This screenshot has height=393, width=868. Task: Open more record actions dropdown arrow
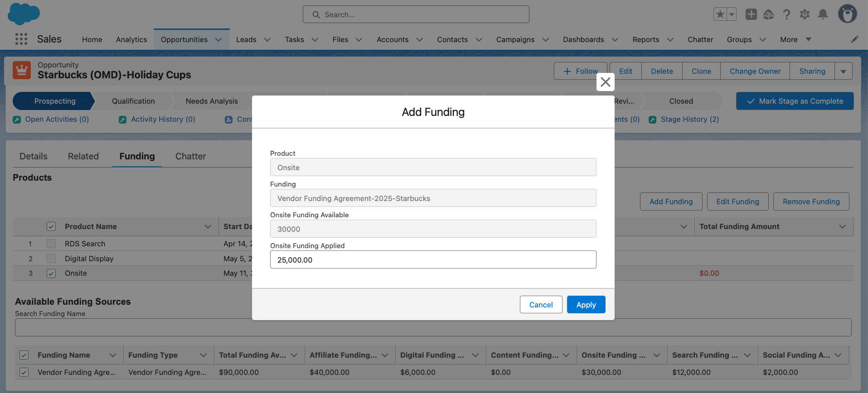click(x=843, y=71)
